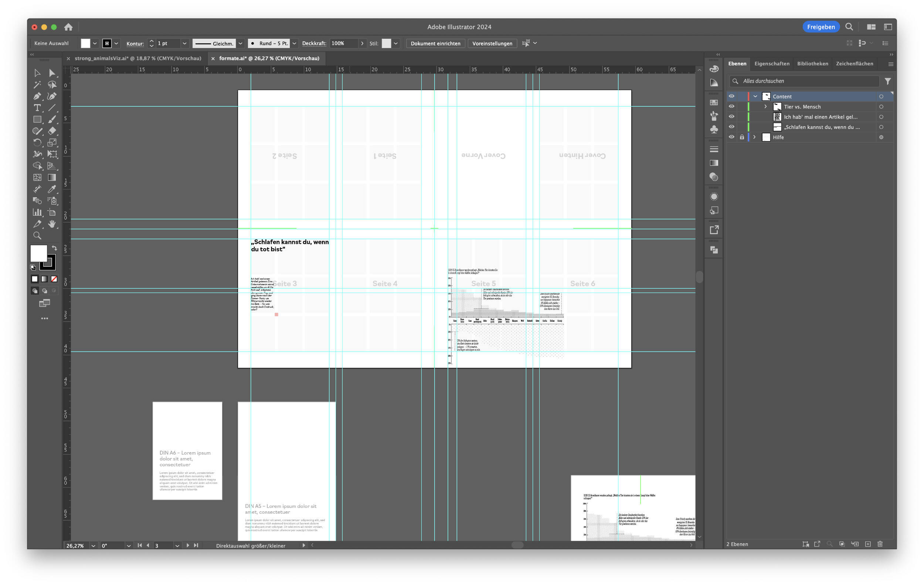Swap fill and stroke colors

click(54, 248)
